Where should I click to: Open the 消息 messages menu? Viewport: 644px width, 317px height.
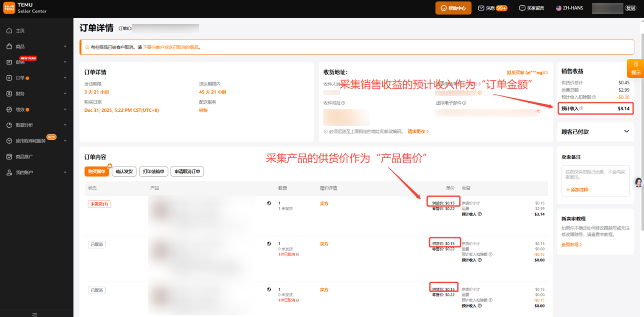click(492, 8)
